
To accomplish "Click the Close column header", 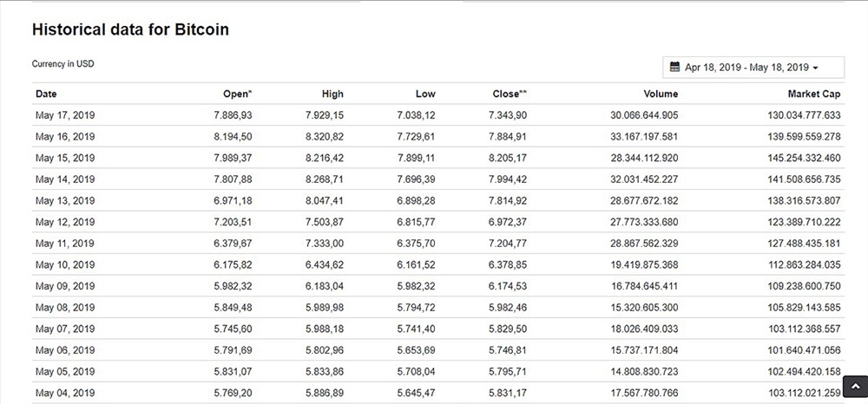I will [510, 94].
